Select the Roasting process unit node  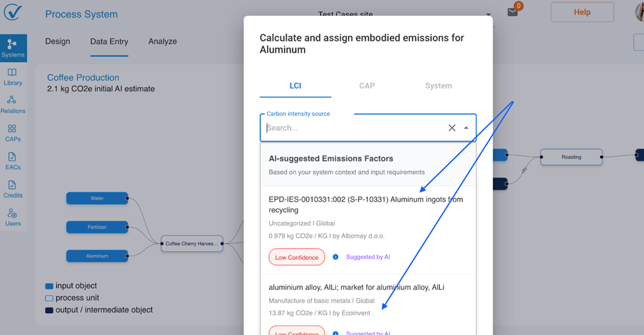pos(571,157)
